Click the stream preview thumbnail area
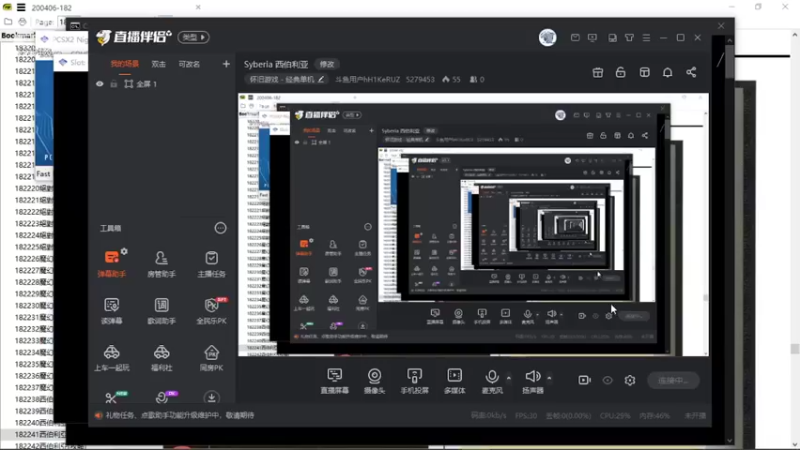The image size is (800, 450). coord(473,224)
